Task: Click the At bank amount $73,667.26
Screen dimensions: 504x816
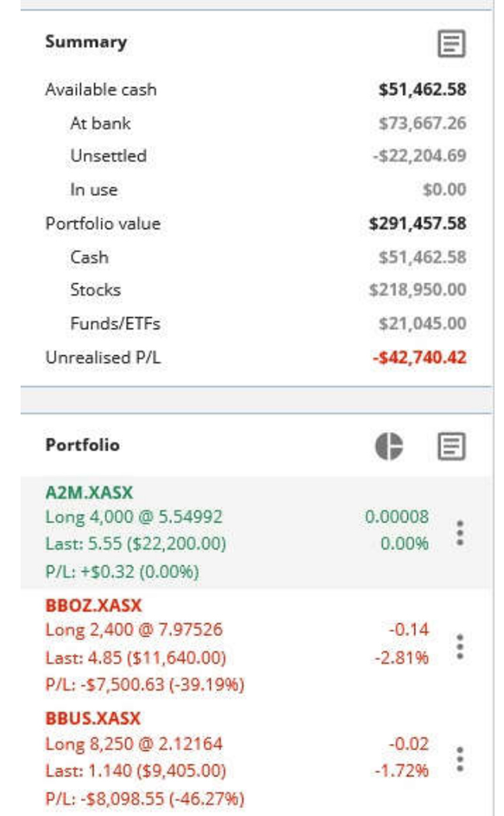Action: [x=422, y=123]
